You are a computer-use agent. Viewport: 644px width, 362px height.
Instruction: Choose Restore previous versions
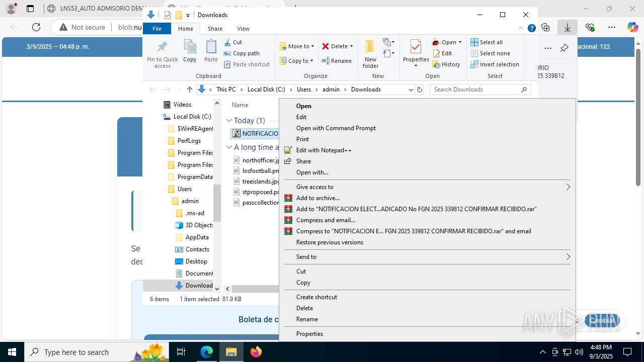click(427, 242)
